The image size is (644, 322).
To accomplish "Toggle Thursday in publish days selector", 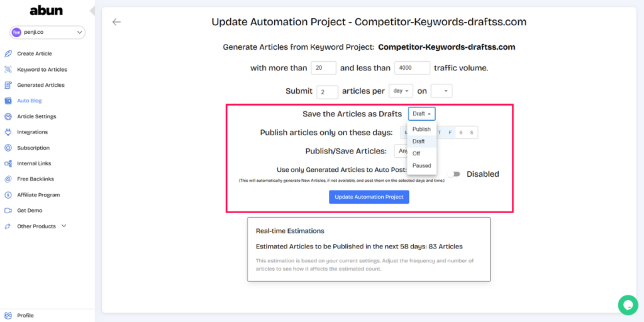I will [439, 132].
